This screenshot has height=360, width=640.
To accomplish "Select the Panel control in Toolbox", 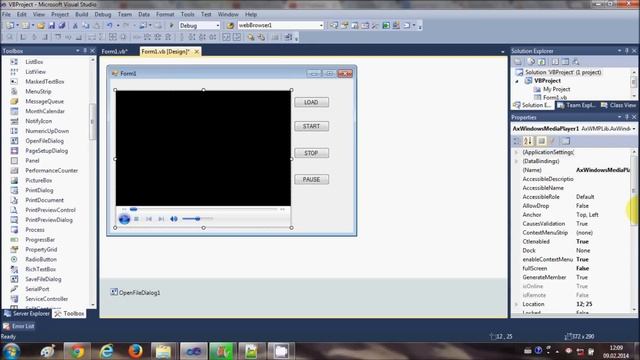I will pyautogui.click(x=32, y=160).
